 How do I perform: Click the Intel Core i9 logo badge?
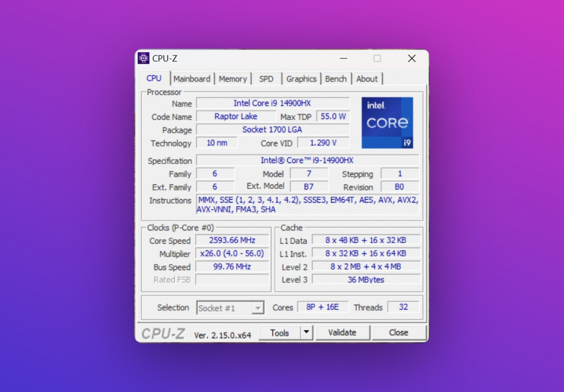click(387, 123)
